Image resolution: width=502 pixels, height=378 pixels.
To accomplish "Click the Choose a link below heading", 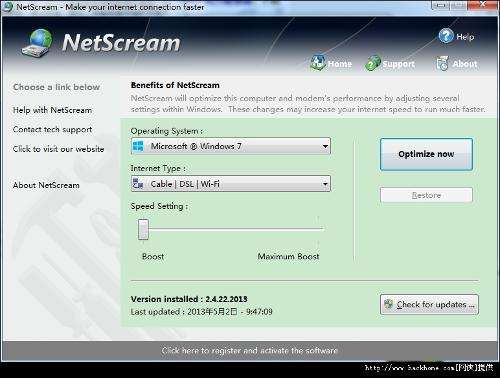I will tap(56, 87).
